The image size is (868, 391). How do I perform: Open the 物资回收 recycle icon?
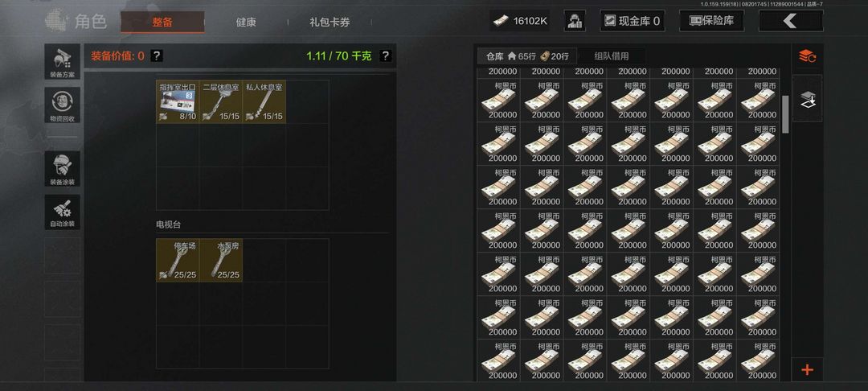click(x=62, y=105)
